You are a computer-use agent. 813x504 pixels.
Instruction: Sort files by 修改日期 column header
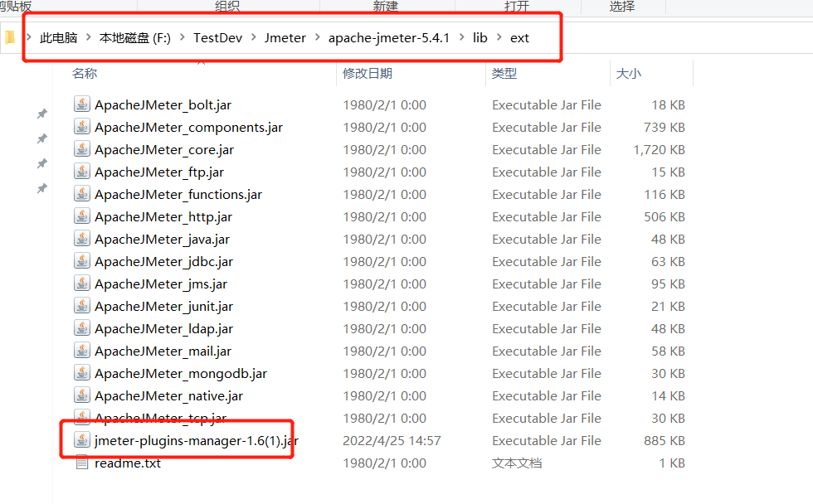367,73
